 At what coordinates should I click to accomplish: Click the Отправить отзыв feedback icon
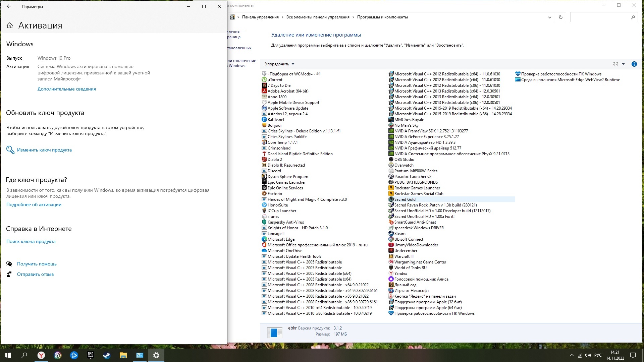tap(9, 274)
